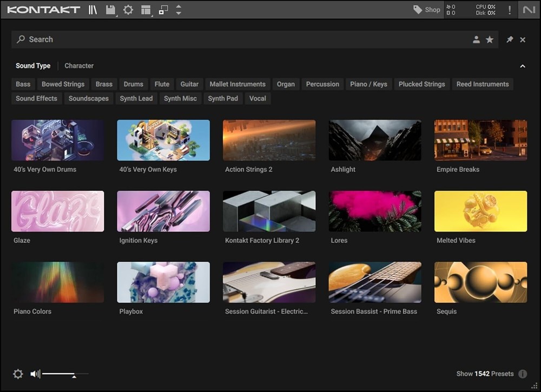Click the presets info icon
This screenshot has height=392, width=541.
523,374
